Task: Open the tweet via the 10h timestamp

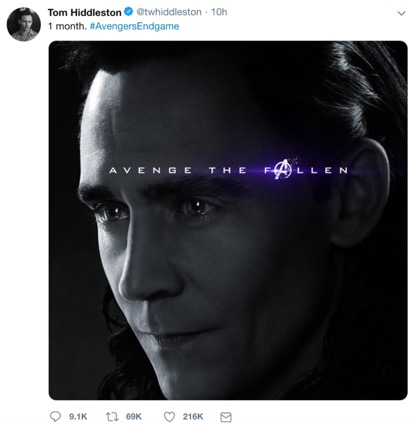Action: click(219, 12)
